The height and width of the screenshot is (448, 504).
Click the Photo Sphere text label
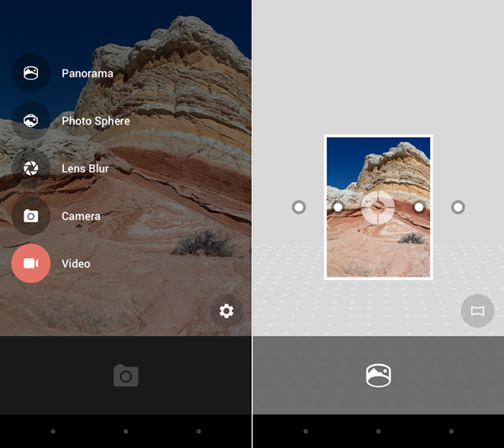[x=96, y=121]
